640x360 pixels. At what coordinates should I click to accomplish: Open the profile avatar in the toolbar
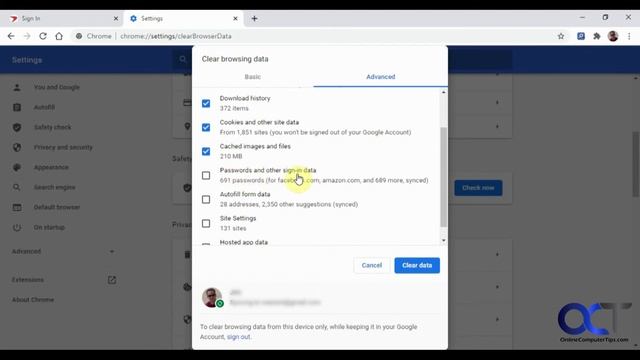click(x=613, y=36)
